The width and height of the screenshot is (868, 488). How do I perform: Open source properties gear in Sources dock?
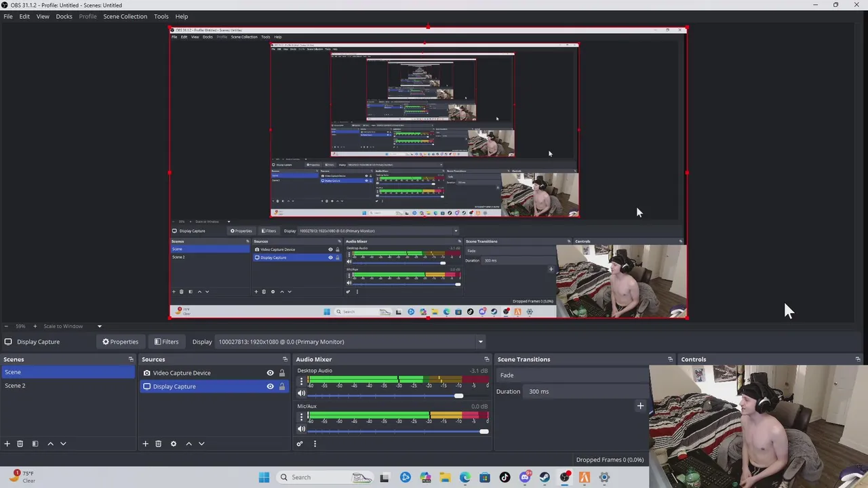coord(174,443)
